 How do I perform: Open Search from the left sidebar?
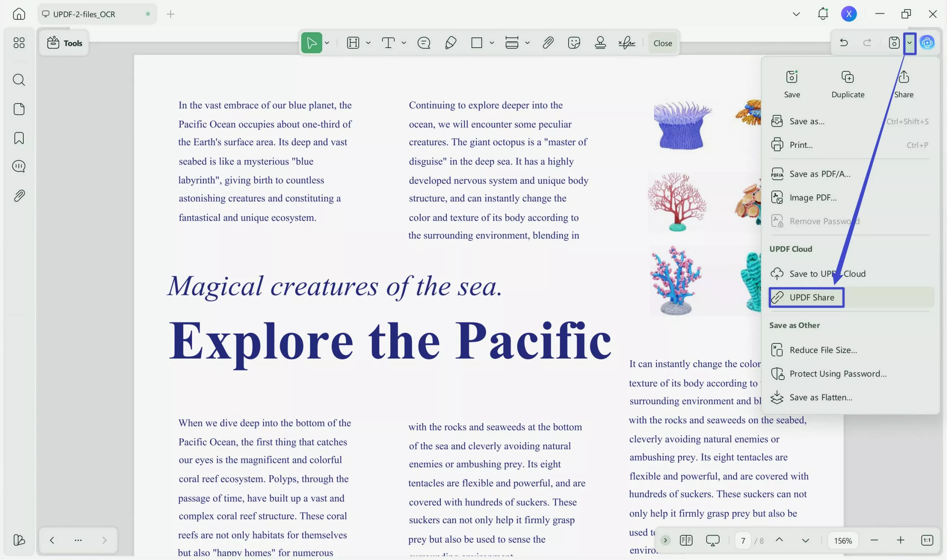point(18,79)
